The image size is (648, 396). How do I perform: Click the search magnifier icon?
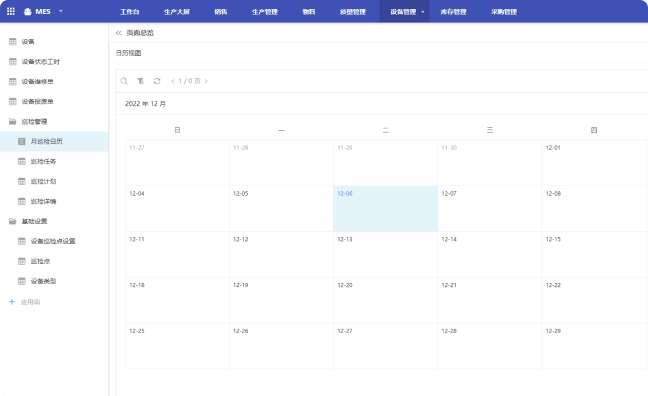124,81
